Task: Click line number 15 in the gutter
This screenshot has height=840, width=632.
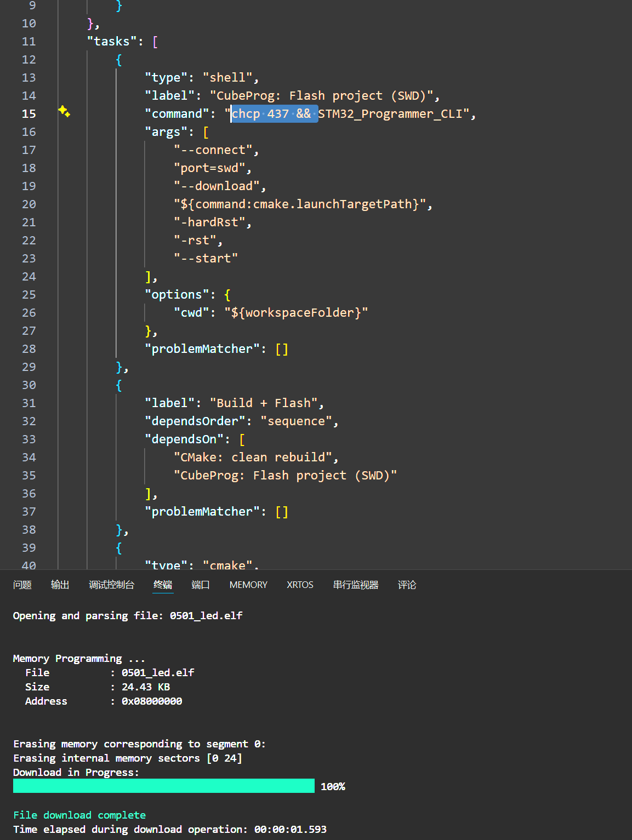Action: 29,114
